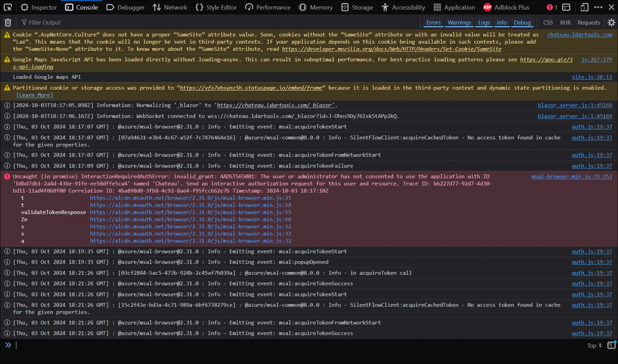Click the console command input line
The width and height of the screenshot is (618, 364).
point(299,345)
